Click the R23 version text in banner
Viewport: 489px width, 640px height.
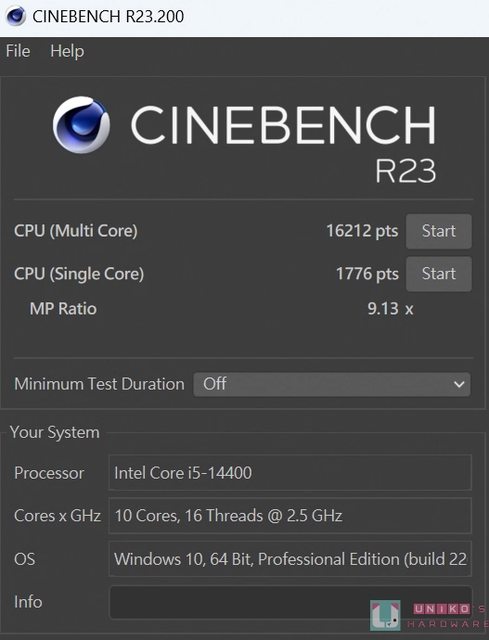tap(406, 171)
